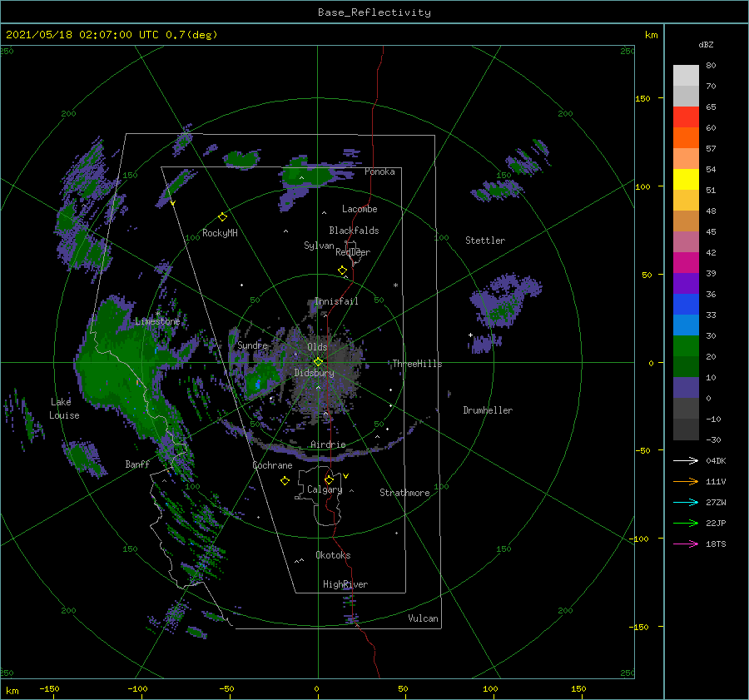Click the 22JP legend label
Screen dimensions: 749x700
pos(716,524)
